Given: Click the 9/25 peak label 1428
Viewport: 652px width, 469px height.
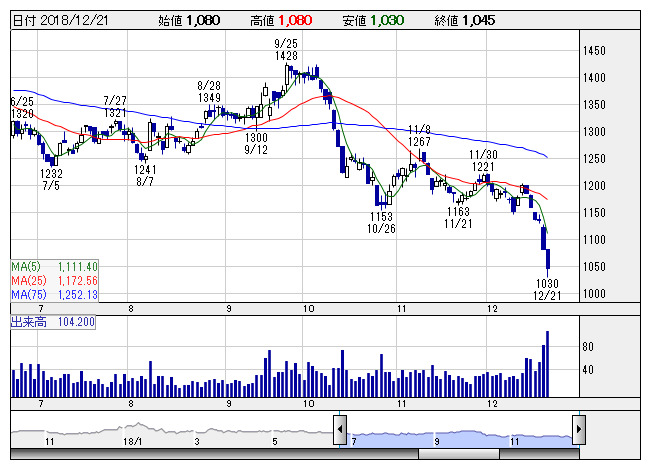Looking at the screenshot, I should tap(287, 56).
